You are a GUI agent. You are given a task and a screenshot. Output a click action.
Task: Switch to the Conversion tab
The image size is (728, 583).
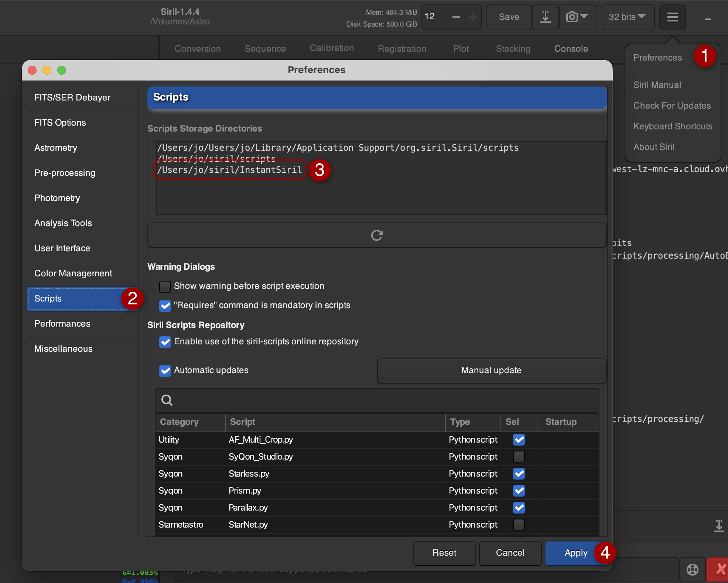[x=198, y=49]
